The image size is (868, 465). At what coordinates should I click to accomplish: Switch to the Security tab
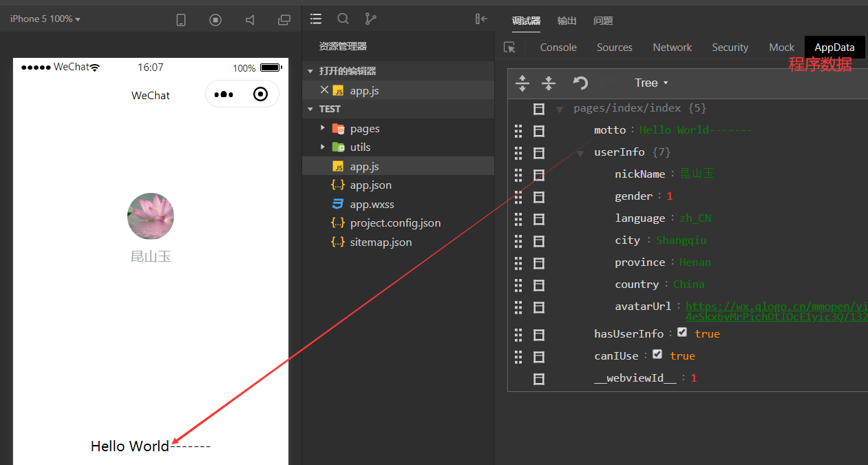click(x=730, y=47)
